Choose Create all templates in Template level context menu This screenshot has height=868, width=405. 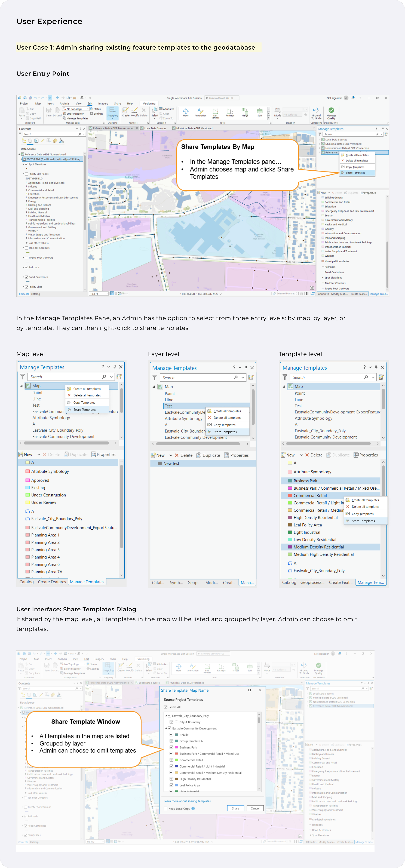click(365, 500)
